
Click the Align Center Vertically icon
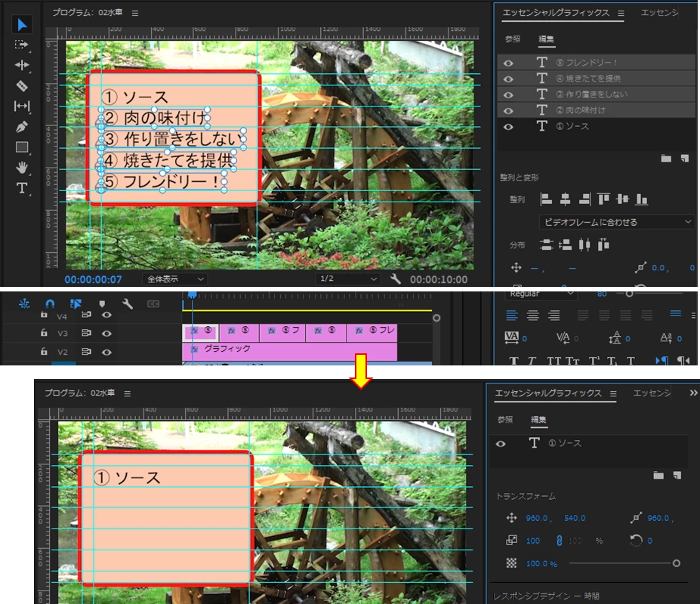622,199
